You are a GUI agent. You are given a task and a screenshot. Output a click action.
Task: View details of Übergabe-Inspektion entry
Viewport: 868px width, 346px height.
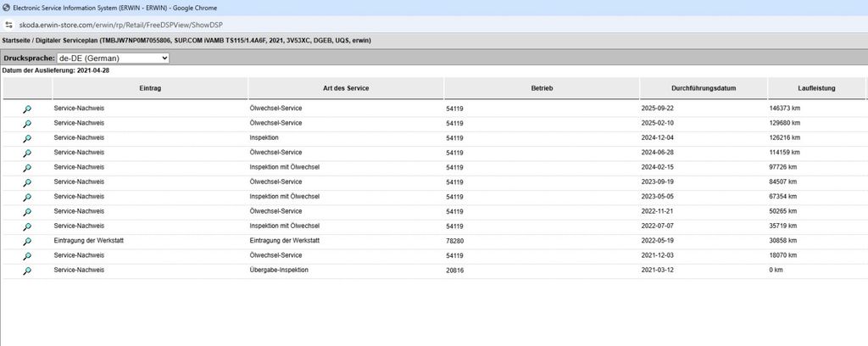(27, 271)
